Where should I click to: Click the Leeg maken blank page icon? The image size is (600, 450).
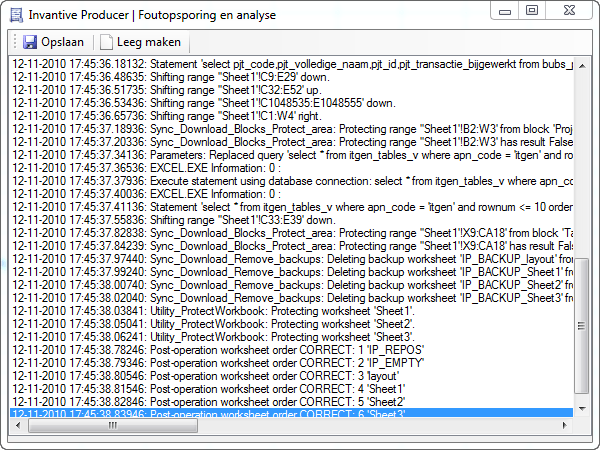(x=106, y=42)
